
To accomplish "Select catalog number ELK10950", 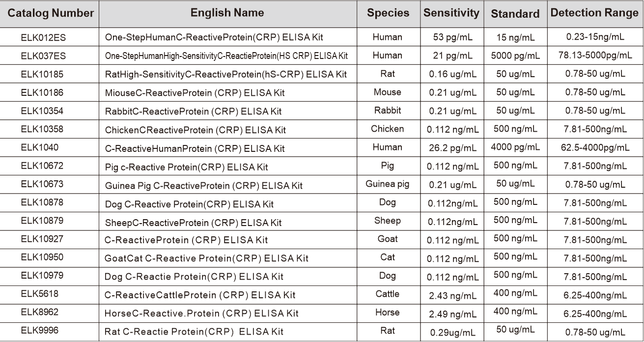I will point(42,257).
